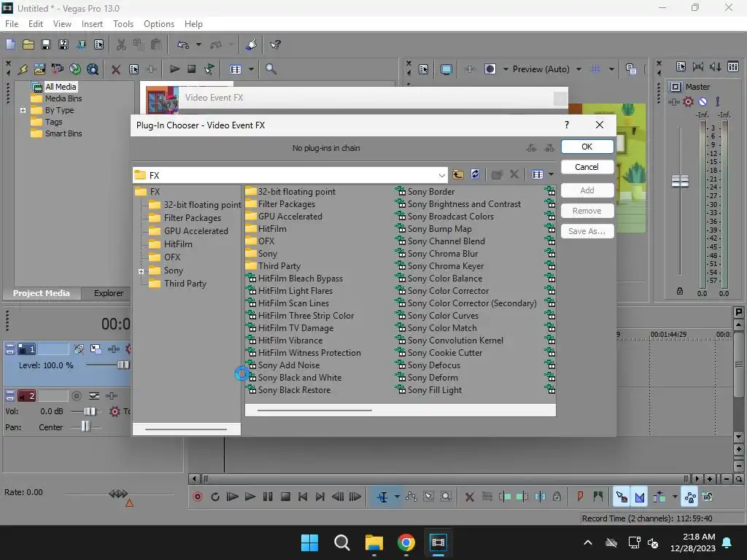Open Project Media views dropdown arrow
This screenshot has height=560, width=747.
[251, 69]
